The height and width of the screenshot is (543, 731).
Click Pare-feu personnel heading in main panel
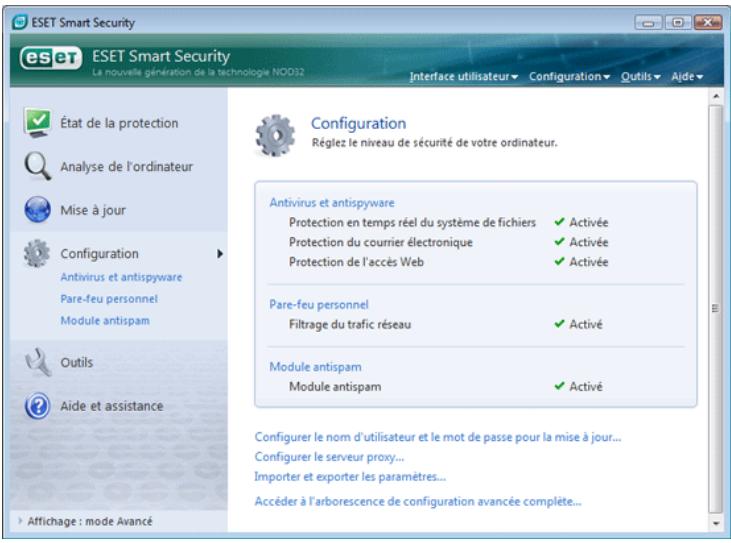click(319, 305)
